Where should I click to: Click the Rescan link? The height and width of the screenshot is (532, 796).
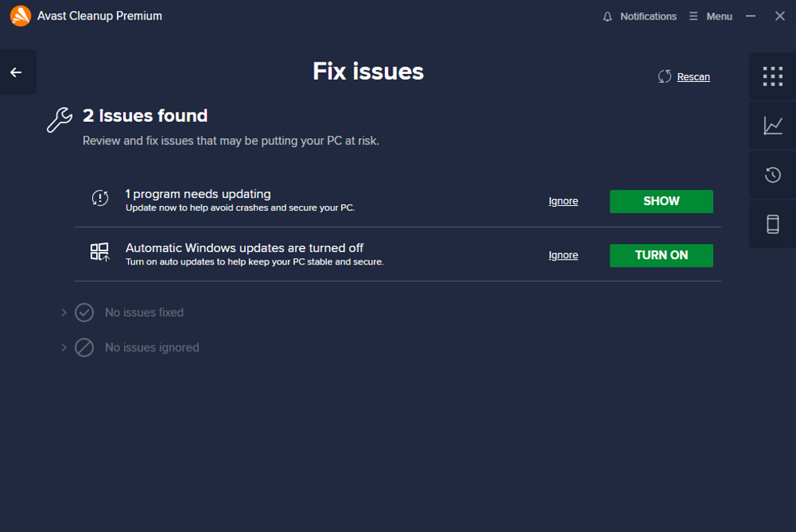pyautogui.click(x=693, y=77)
